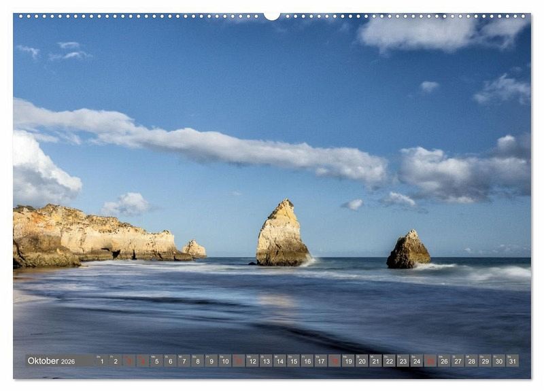Click day 16 in the calendar strip
The image size is (544, 392).
307,361
